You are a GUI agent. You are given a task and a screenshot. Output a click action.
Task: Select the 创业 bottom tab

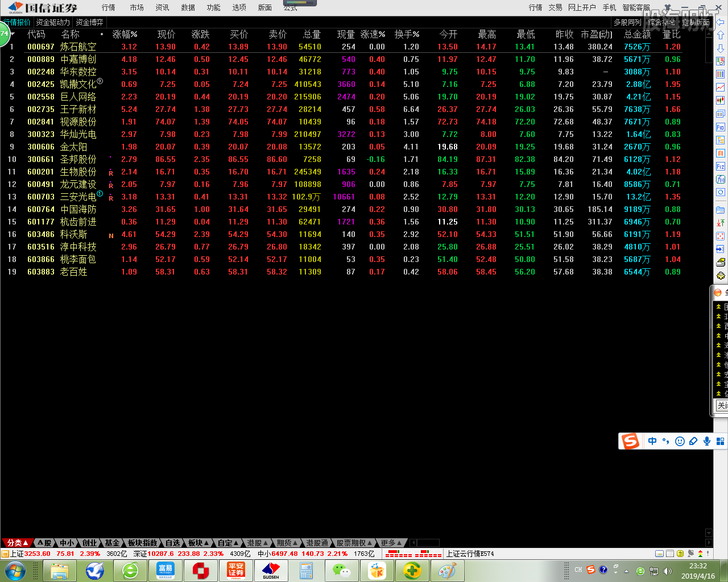click(x=89, y=543)
